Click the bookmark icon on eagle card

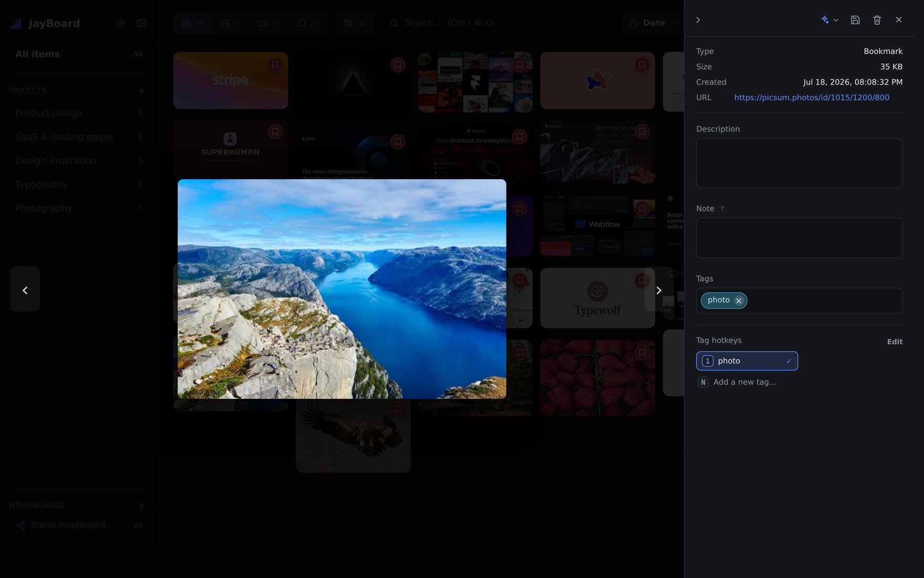(397, 409)
